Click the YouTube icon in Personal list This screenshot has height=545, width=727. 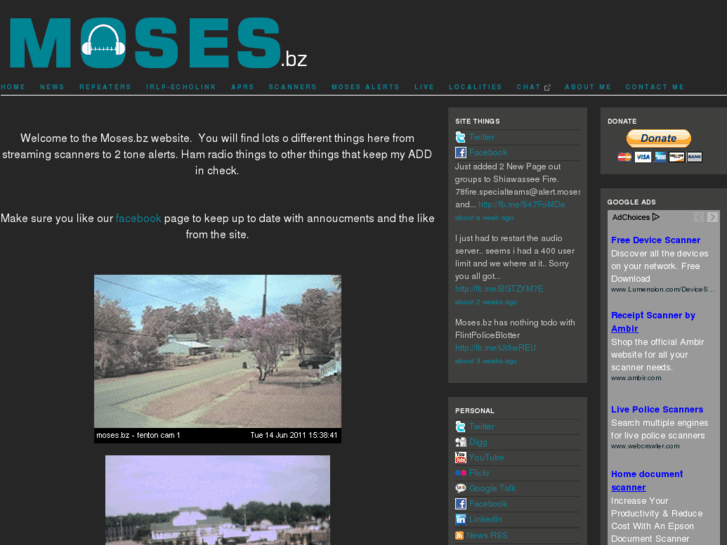[460, 457]
